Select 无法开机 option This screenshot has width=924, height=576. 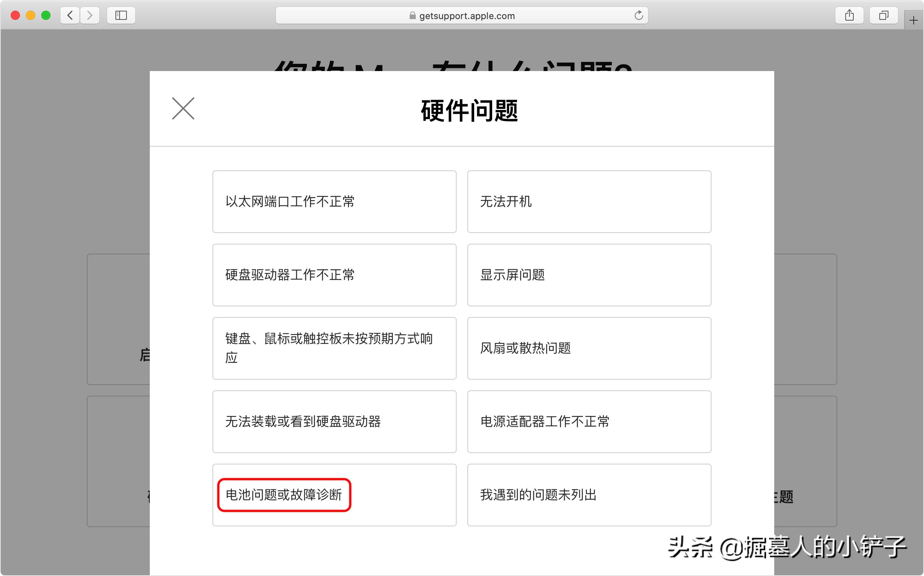[x=588, y=202]
